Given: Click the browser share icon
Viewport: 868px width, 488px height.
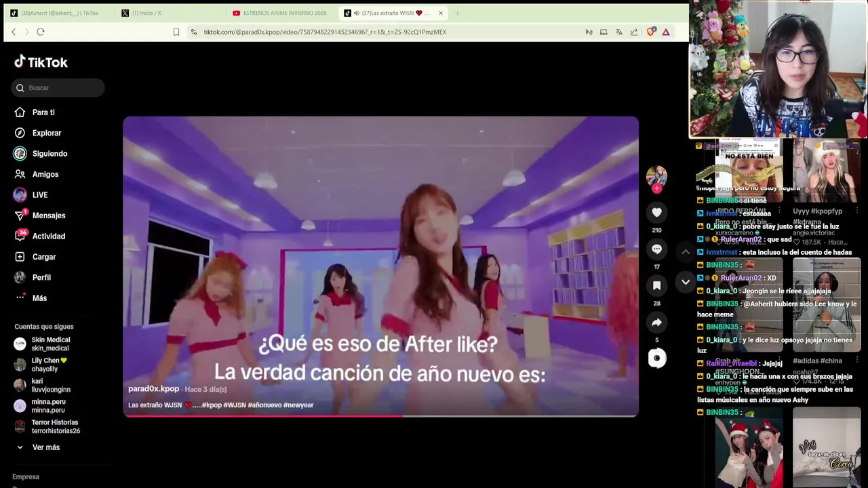Looking at the screenshot, I should click(634, 32).
